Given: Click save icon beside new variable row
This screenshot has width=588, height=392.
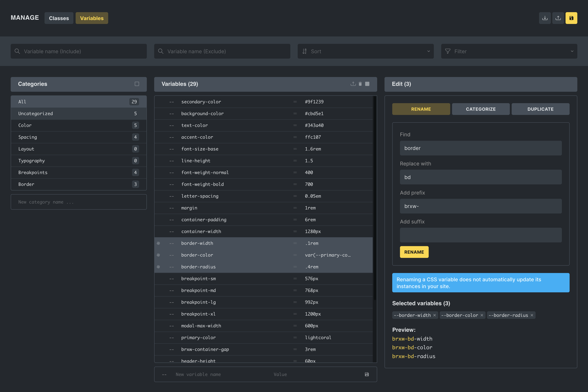Looking at the screenshot, I should (x=366, y=374).
